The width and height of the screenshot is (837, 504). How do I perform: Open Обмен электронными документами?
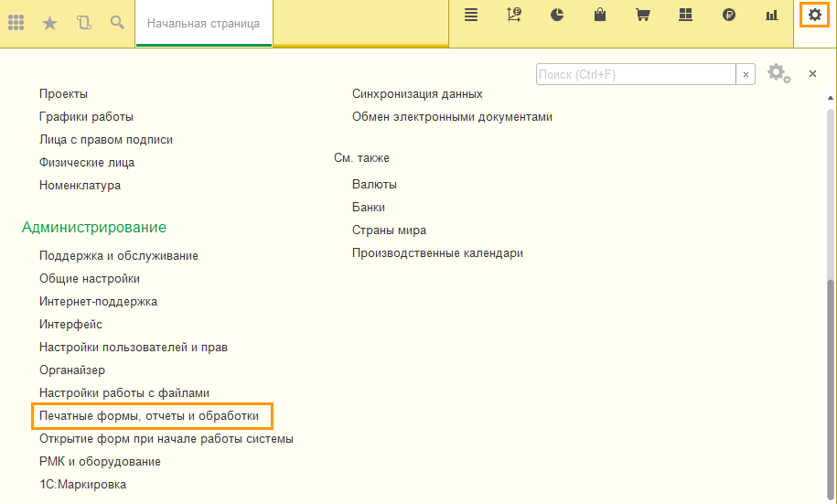452,117
